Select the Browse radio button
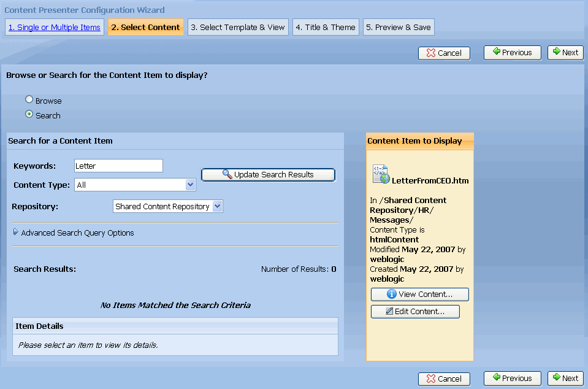This screenshot has height=389, width=588. click(29, 99)
